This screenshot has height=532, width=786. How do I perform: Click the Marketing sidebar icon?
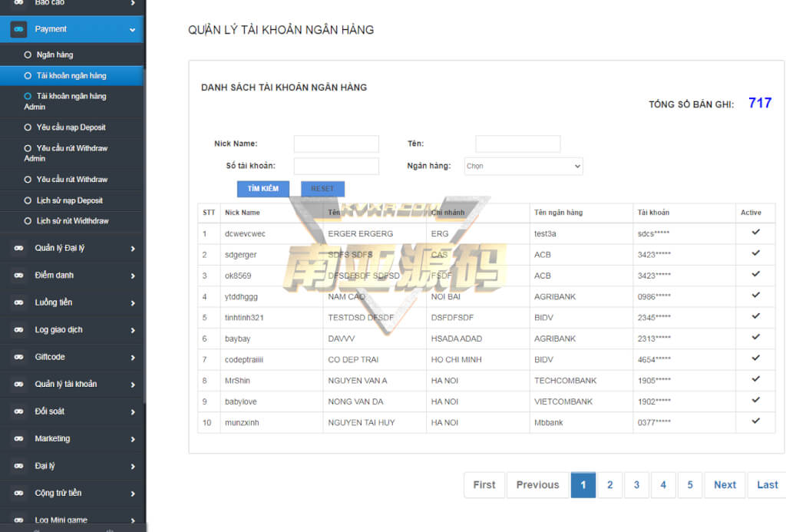pyautogui.click(x=18, y=439)
